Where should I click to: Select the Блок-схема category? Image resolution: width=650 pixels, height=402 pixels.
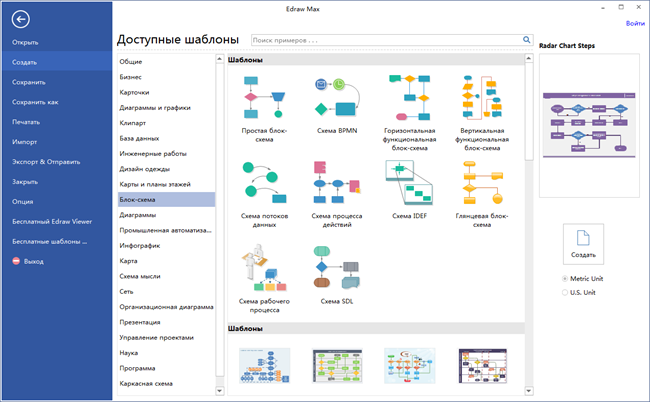tap(166, 199)
